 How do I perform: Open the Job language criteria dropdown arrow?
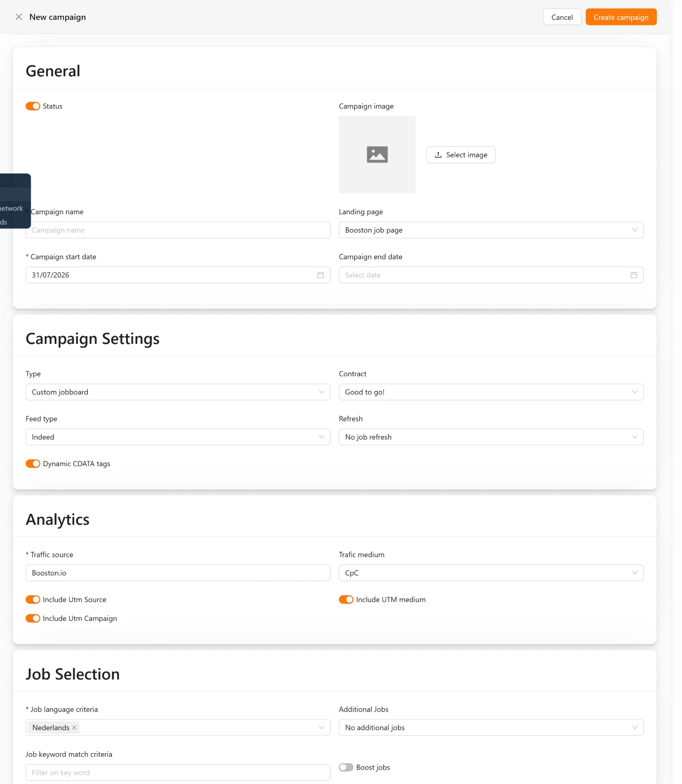click(x=321, y=728)
